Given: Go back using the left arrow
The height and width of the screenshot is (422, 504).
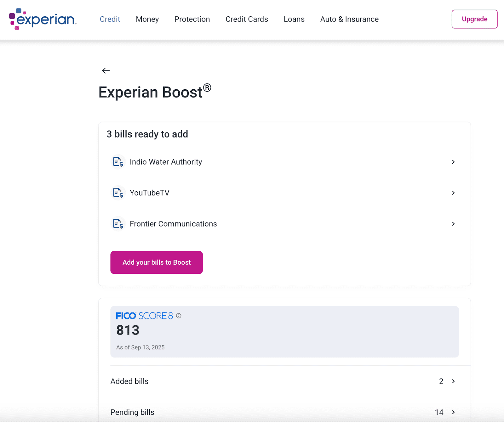Looking at the screenshot, I should pos(106,71).
